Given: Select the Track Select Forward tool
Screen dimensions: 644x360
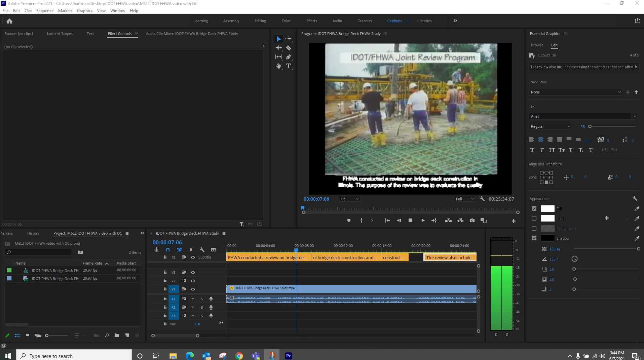Looking at the screenshot, I should (x=289, y=39).
